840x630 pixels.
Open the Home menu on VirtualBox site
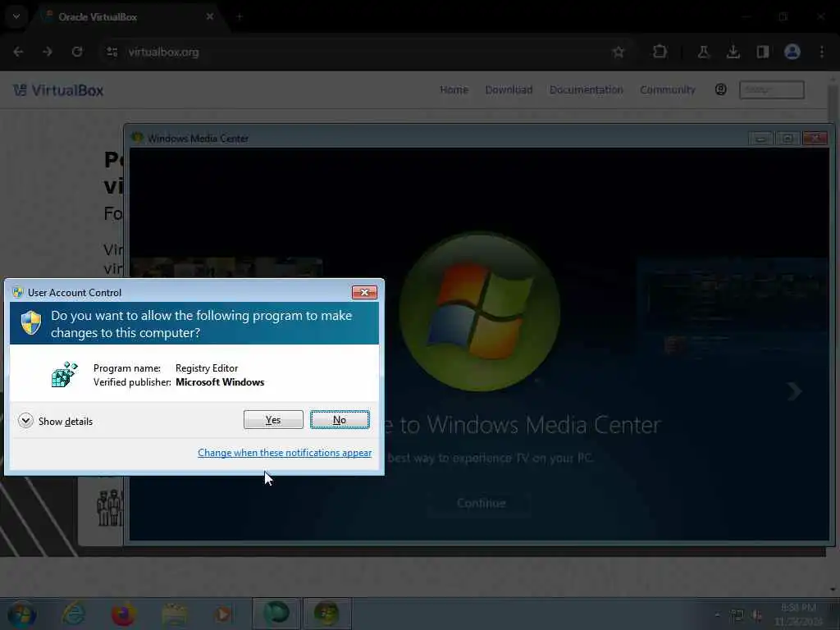454,90
